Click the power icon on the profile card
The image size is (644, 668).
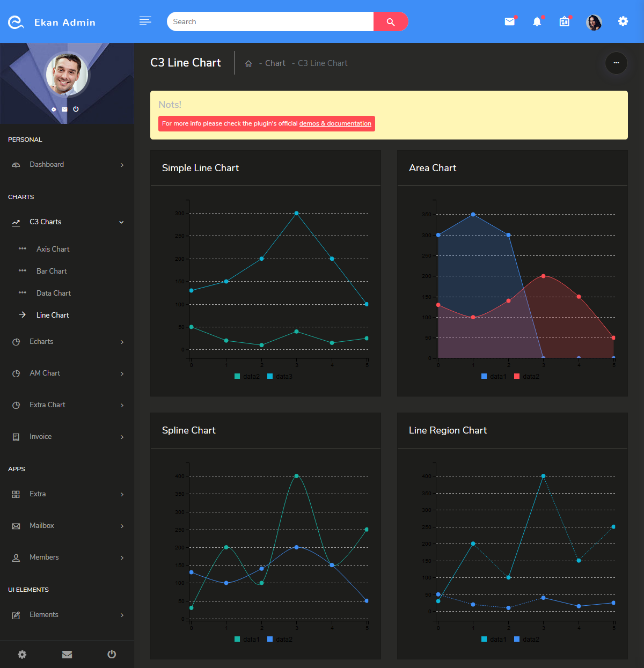tap(76, 109)
